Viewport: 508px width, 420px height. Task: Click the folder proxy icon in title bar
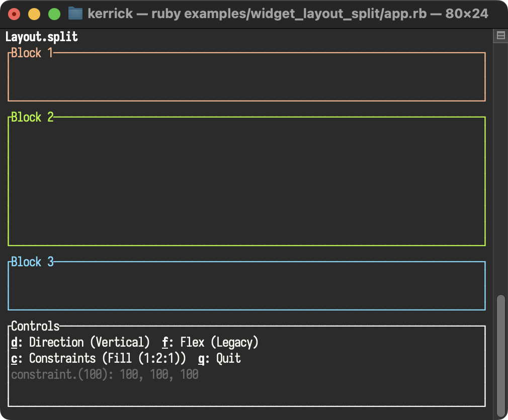pos(75,14)
